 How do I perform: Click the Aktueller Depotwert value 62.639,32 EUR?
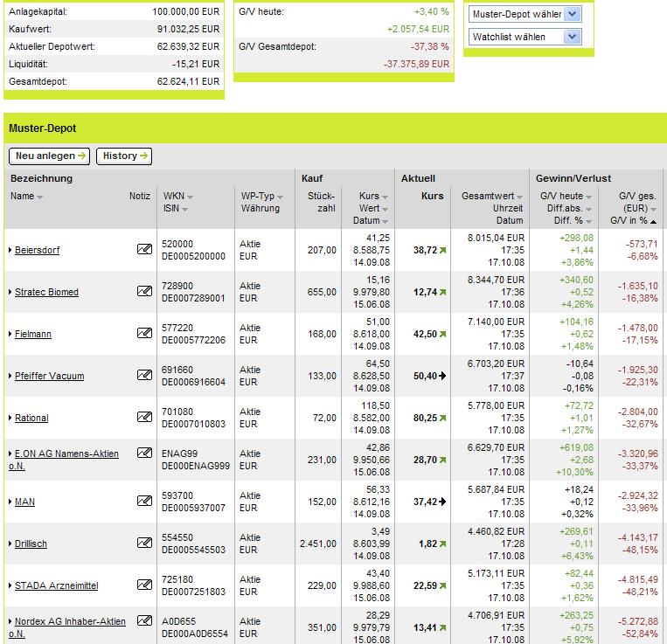click(188, 47)
